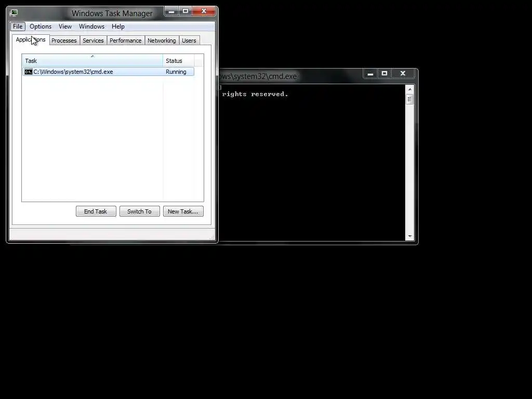Switch to the Applications tab
Viewport: 532px width, 399px height.
pos(31,39)
